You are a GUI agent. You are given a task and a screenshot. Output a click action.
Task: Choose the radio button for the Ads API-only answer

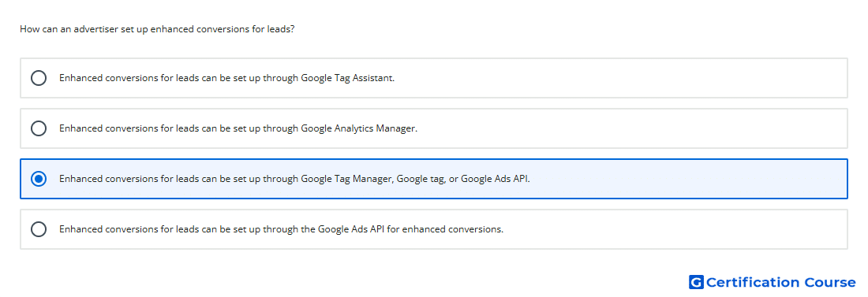click(39, 229)
